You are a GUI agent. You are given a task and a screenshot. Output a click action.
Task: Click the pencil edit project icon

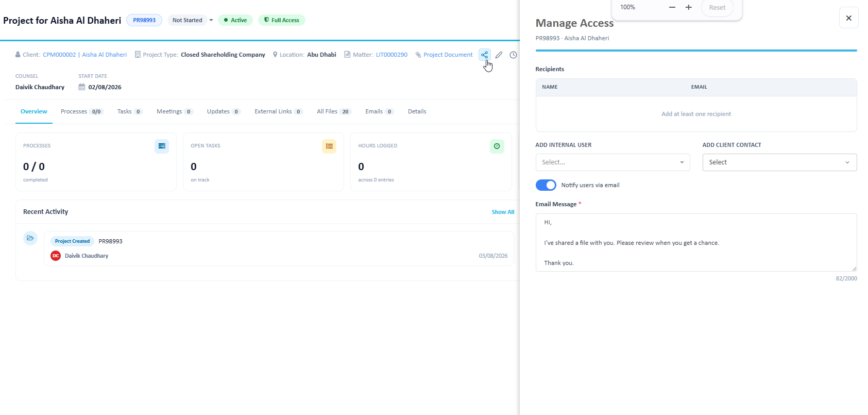click(x=499, y=55)
